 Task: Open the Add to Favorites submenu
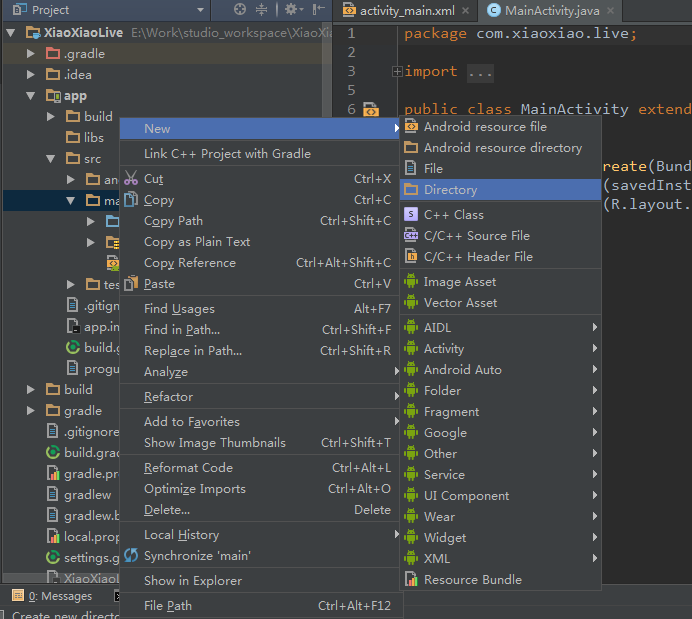(260, 422)
